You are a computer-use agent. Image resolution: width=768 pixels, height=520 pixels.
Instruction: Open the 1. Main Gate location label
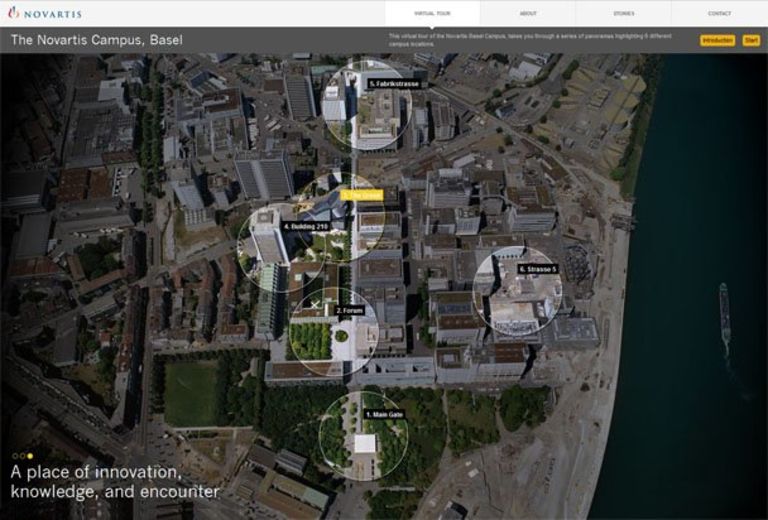pos(384,415)
